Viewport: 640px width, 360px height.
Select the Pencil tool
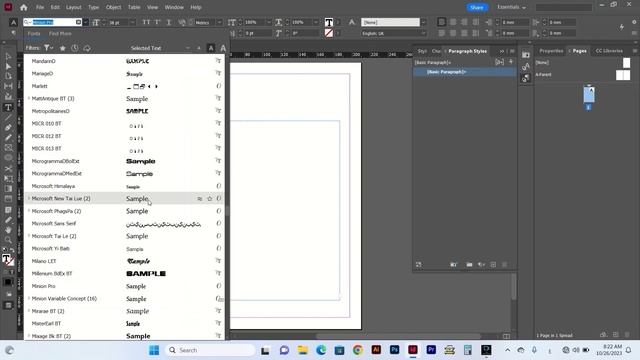(8, 138)
